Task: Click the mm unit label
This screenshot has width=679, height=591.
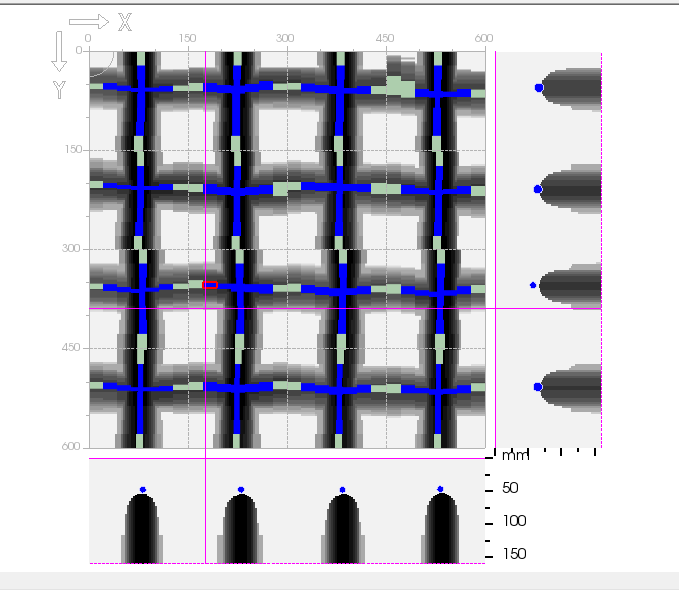Action: [515, 456]
